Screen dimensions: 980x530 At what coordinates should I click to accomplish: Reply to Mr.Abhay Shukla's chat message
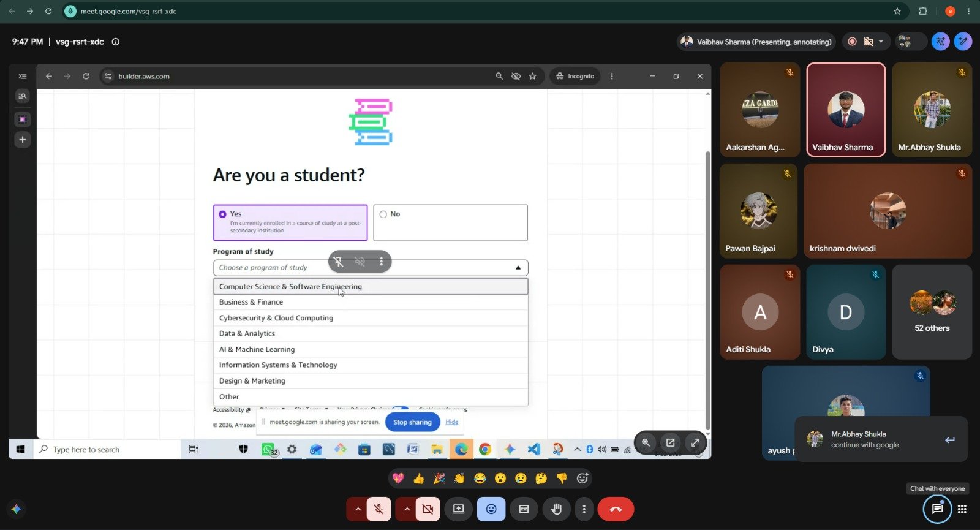(949, 440)
